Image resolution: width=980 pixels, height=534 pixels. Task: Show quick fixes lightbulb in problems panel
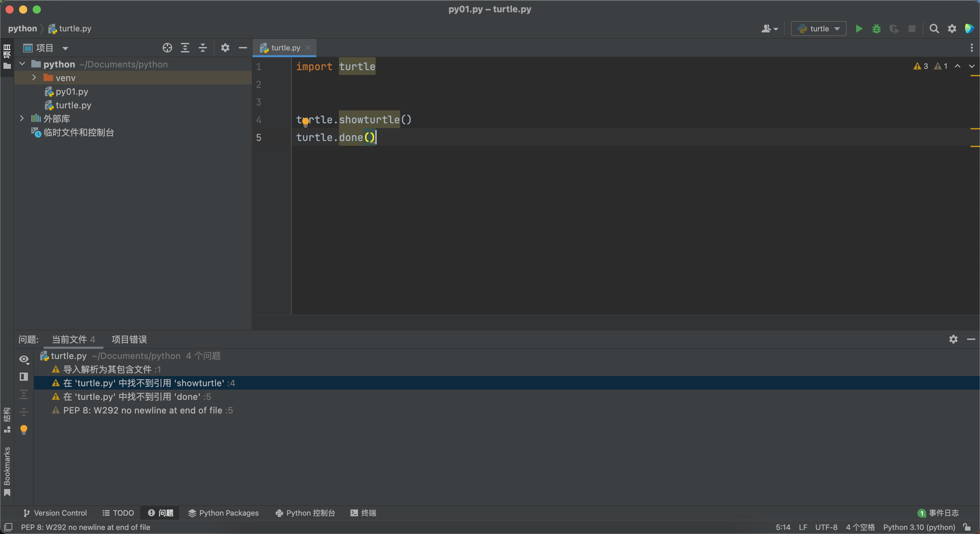point(23,430)
